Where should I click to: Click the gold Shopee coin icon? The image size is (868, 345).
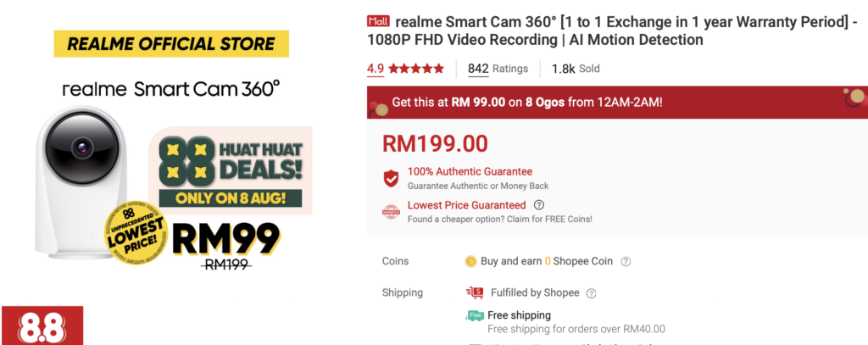pos(471,261)
